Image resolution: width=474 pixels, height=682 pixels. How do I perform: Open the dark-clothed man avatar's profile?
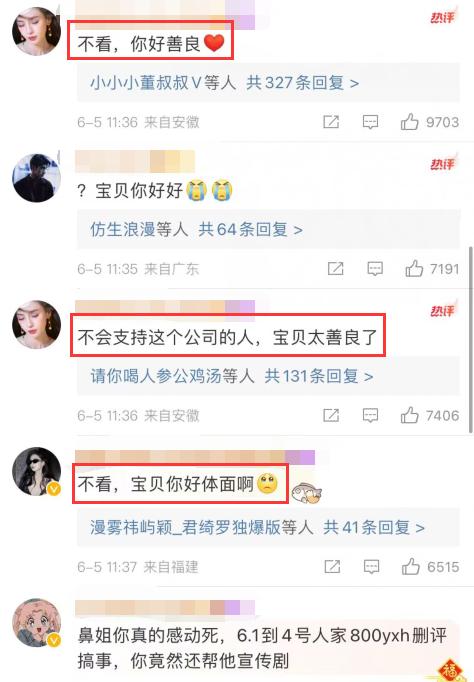coord(37,178)
